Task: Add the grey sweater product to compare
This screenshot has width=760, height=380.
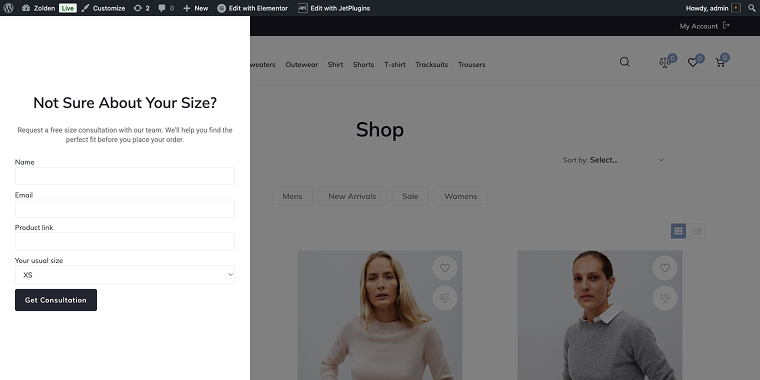Action: (665, 298)
